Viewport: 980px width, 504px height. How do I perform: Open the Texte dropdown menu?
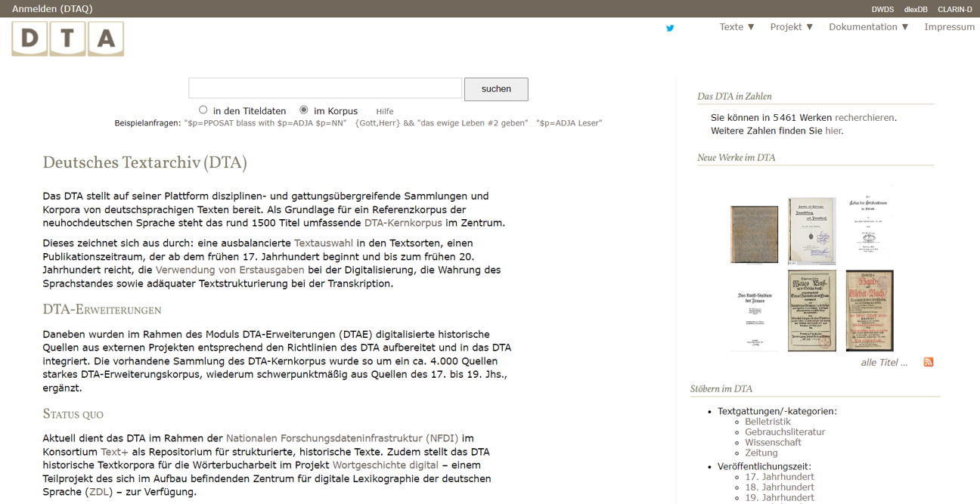coord(736,26)
